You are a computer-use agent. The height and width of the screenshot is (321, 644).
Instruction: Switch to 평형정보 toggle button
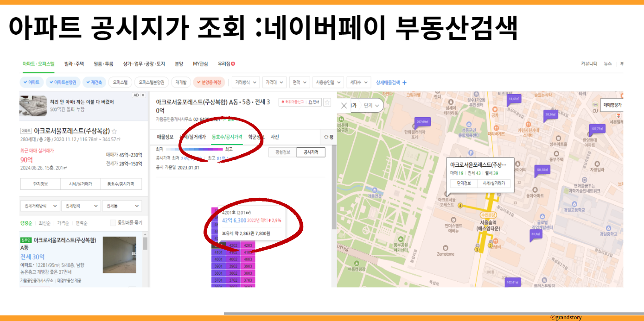283,152
